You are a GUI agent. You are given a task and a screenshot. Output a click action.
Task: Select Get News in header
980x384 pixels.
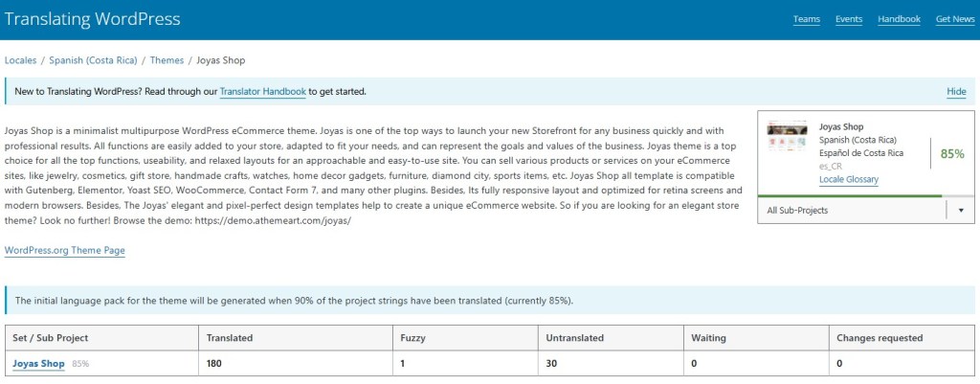(955, 19)
